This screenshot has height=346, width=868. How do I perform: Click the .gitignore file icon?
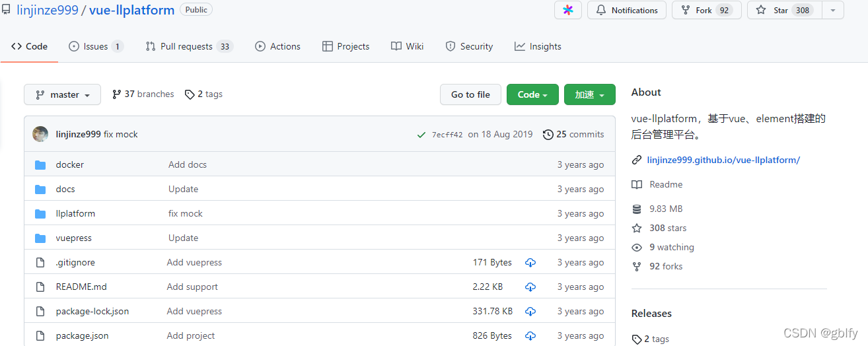click(40, 262)
